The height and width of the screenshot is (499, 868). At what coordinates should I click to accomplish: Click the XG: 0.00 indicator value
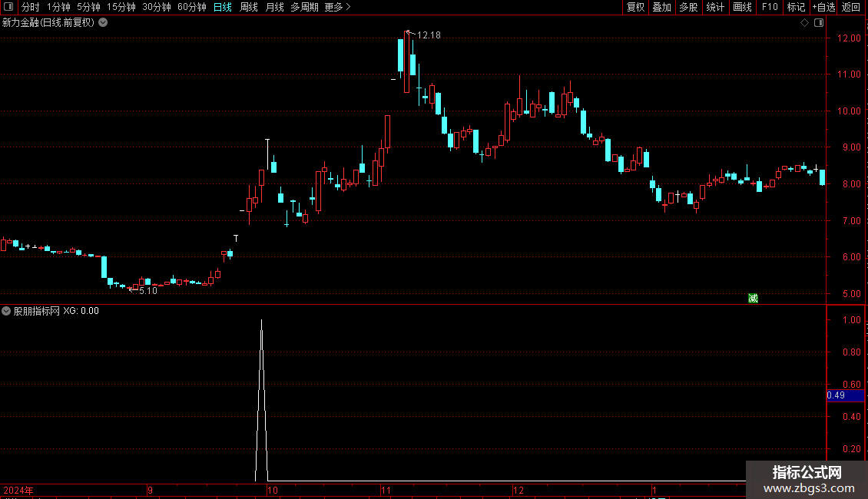[81, 311]
